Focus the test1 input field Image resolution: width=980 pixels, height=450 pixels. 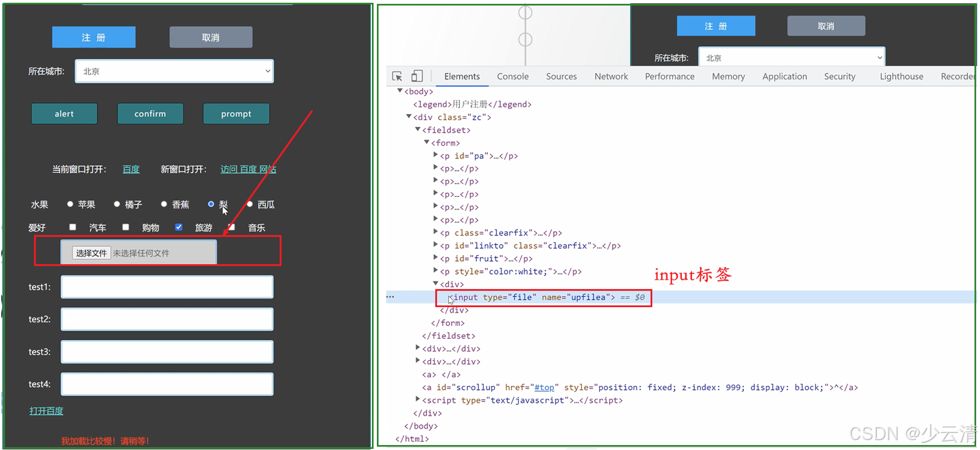click(167, 287)
